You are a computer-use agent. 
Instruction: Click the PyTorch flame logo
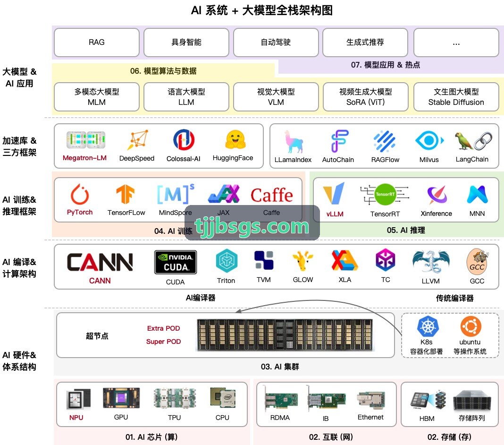[80, 194]
